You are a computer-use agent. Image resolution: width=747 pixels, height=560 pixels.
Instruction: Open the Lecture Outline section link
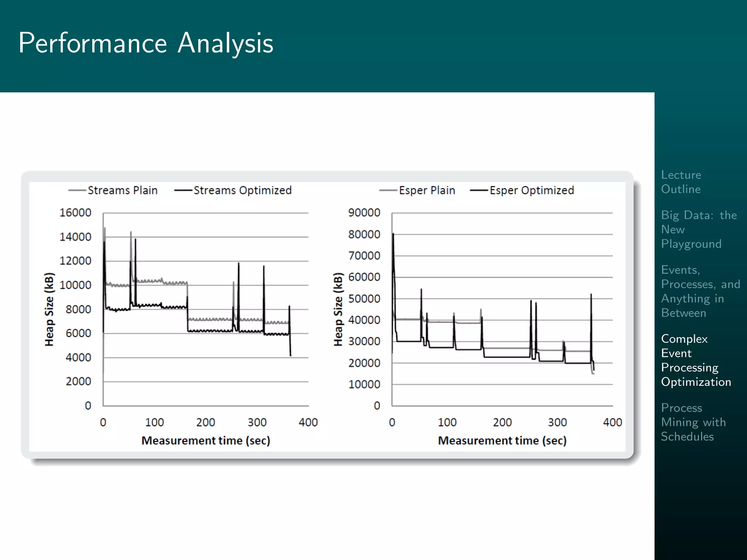(681, 182)
